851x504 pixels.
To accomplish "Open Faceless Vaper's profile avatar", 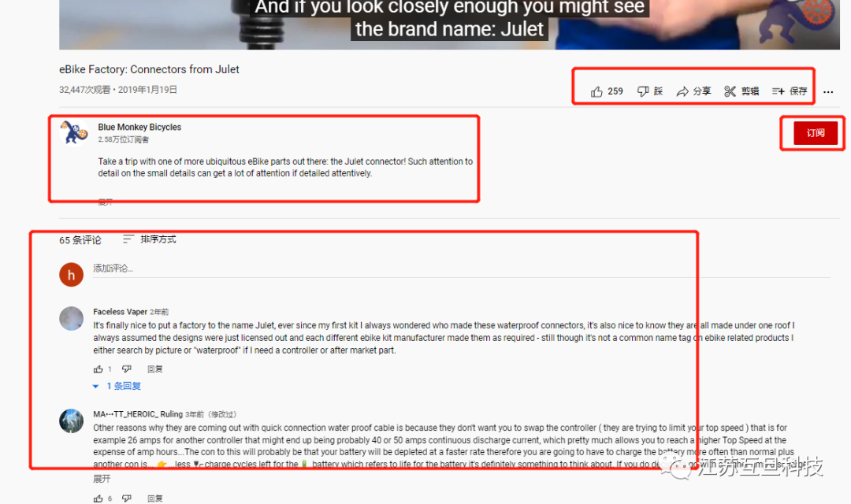I will click(71, 318).
